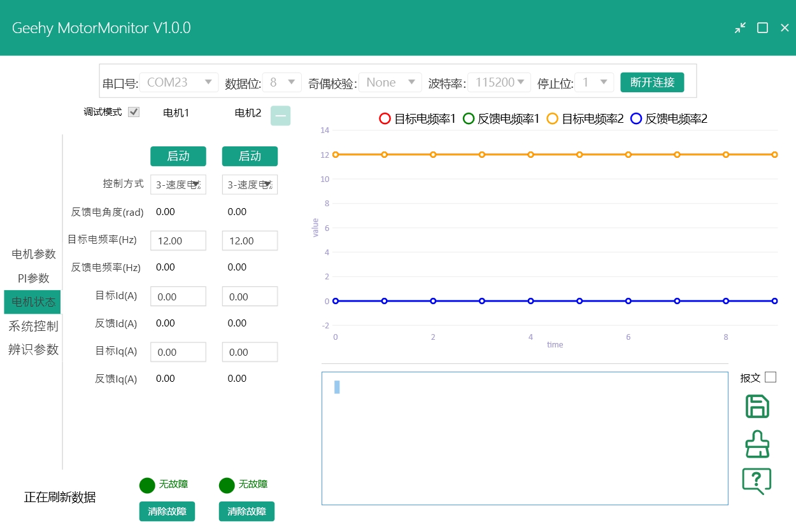Click the clear log brush icon
The height and width of the screenshot is (532, 796).
pos(757,444)
